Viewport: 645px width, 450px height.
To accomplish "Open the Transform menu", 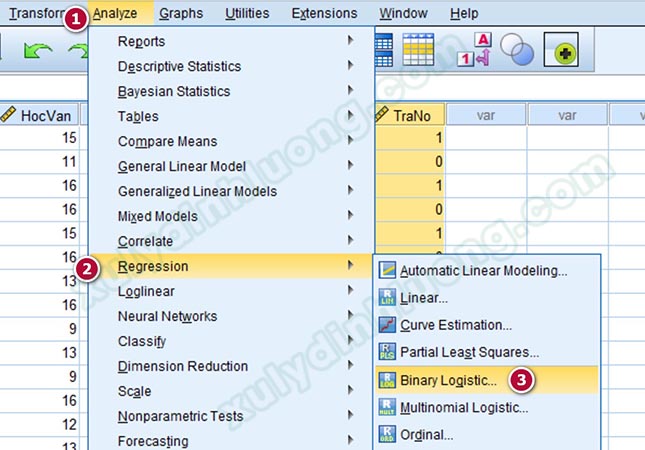I will [36, 13].
